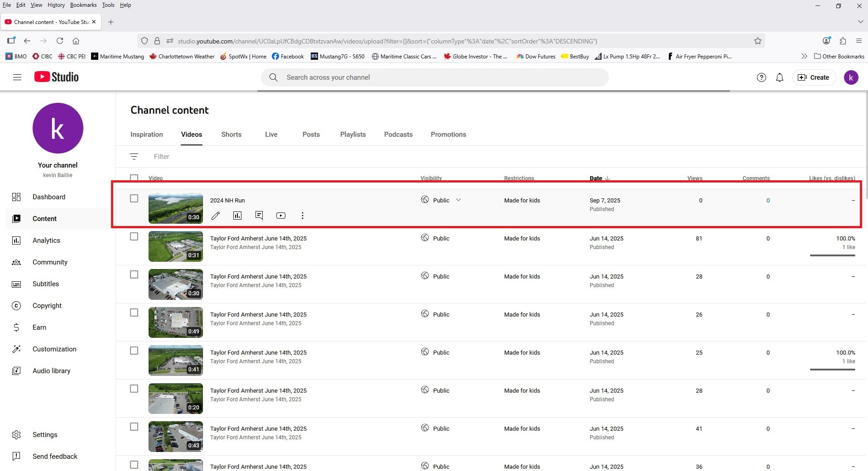Viewport: 868px width, 471px height.
Task: Open account avatar menu in header
Action: coord(851,77)
